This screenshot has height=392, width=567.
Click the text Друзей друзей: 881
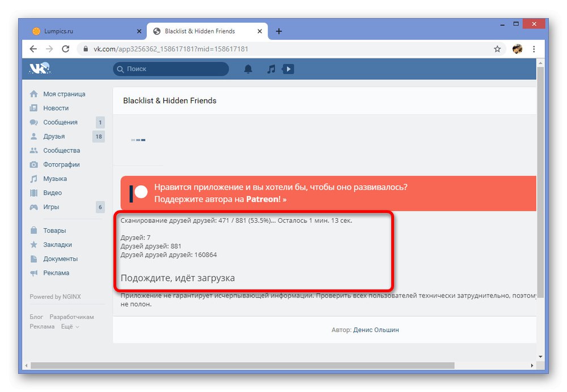tap(151, 246)
